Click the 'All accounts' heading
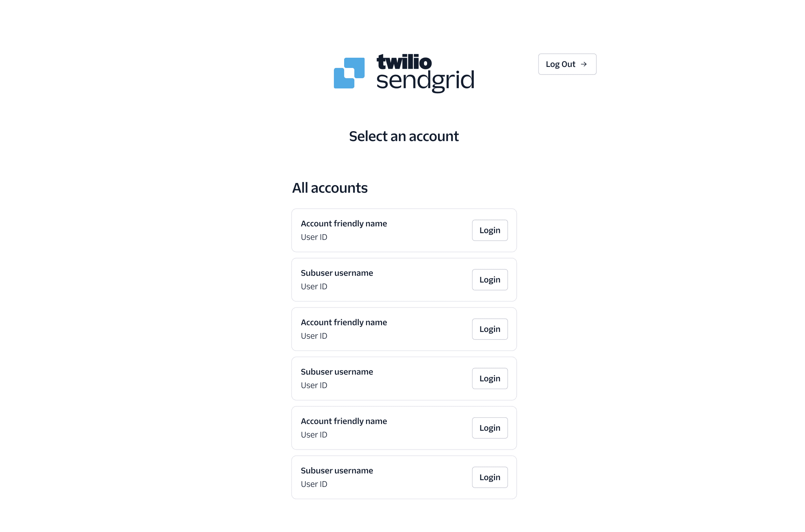This screenshot has width=805, height=532. [330, 187]
